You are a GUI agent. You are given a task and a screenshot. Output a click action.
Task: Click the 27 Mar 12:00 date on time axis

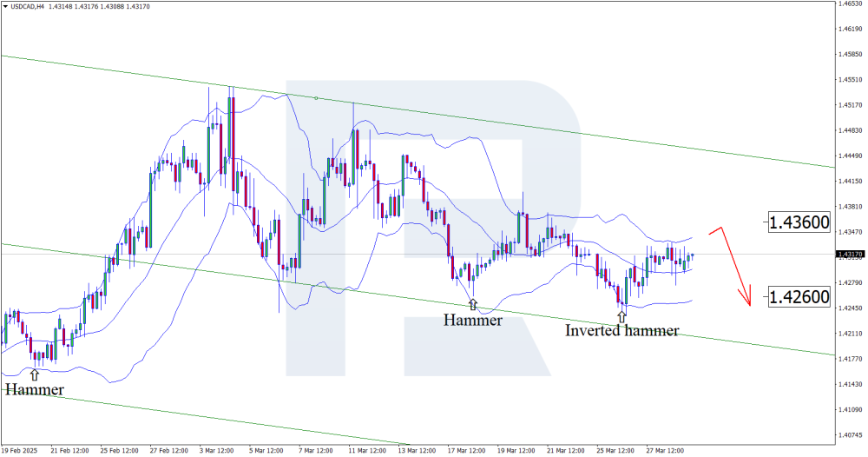(x=665, y=450)
